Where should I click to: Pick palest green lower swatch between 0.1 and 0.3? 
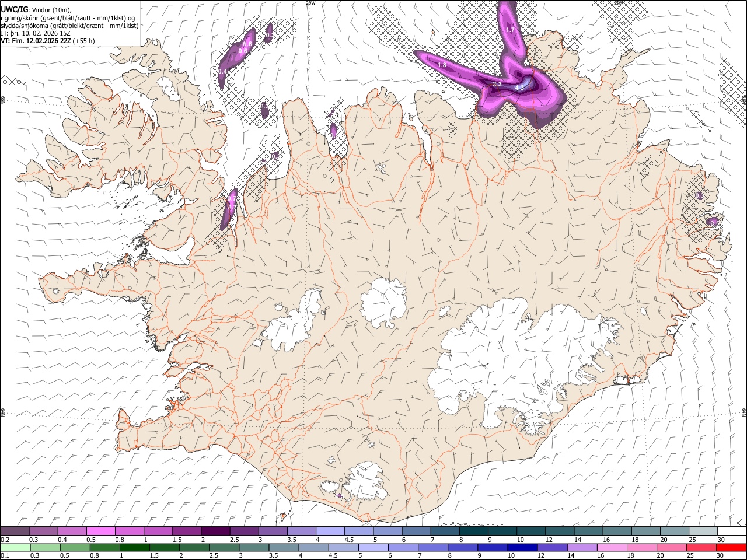pos(15,548)
